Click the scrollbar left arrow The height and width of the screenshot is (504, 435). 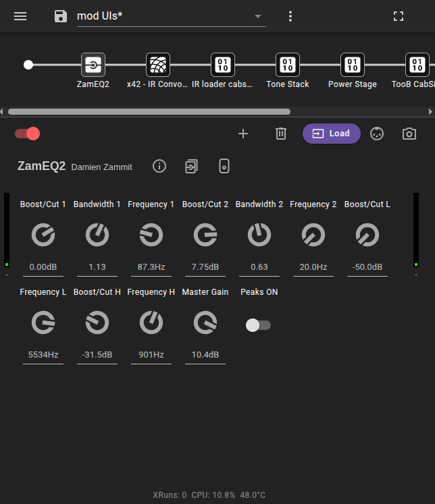click(2, 111)
